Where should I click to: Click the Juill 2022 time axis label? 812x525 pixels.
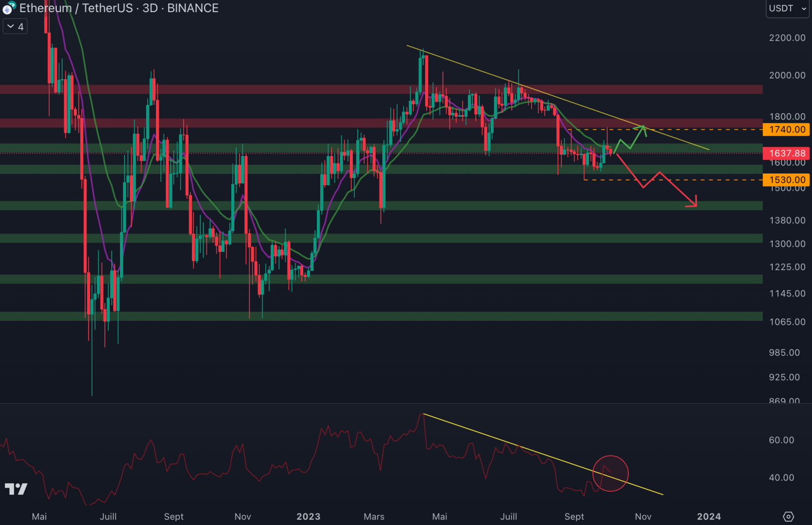pos(108,517)
